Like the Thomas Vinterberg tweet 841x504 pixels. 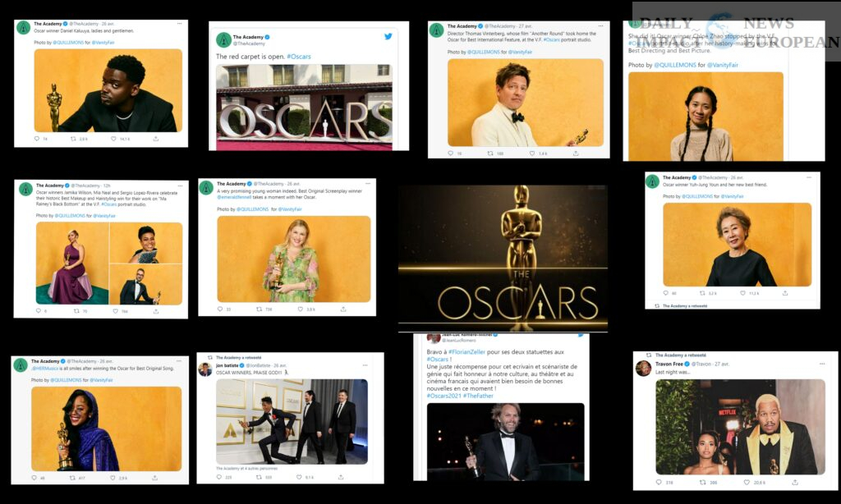[532, 153]
